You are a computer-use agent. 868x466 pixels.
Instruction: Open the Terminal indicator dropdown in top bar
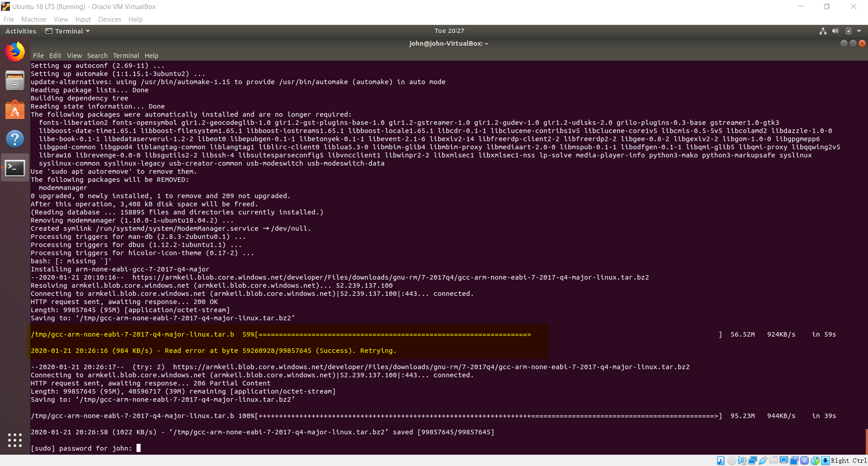(67, 31)
